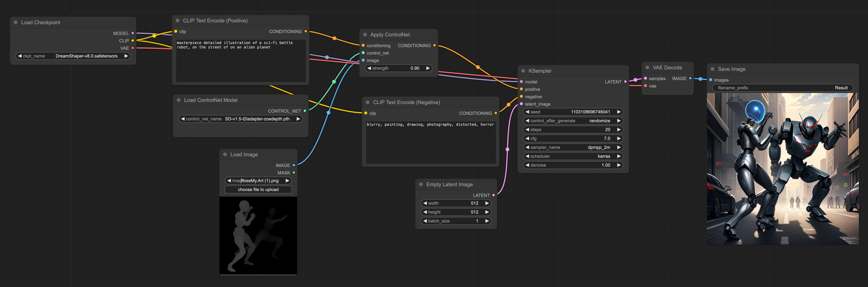The image size is (868, 287).
Task: Collapse the Load Checkpoint node dot
Action: point(16,23)
